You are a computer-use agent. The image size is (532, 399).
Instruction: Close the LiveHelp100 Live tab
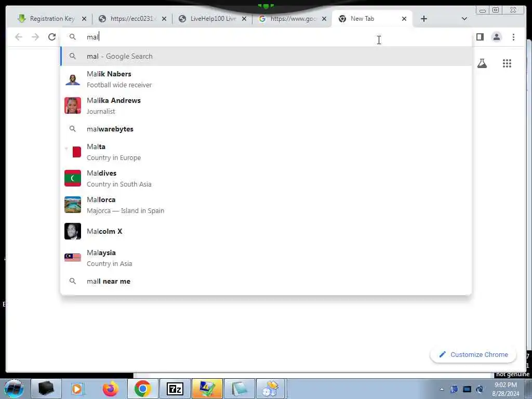244,19
